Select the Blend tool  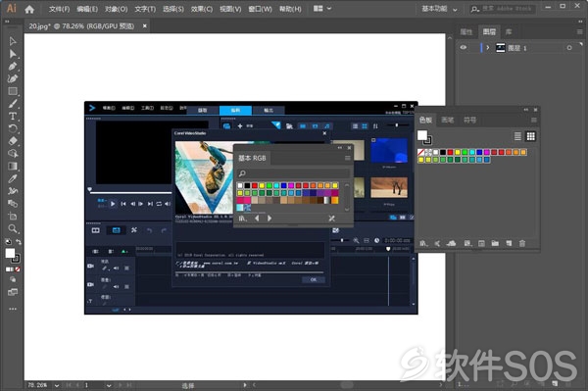coord(13,204)
